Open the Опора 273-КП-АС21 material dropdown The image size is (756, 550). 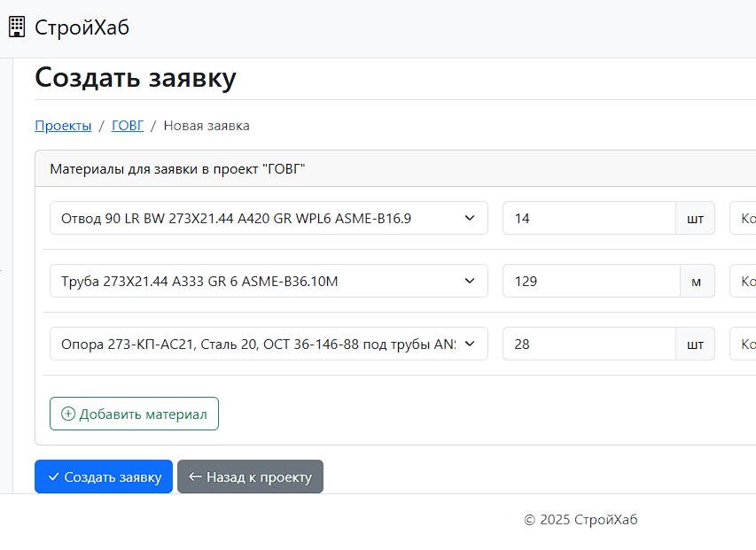(x=269, y=344)
